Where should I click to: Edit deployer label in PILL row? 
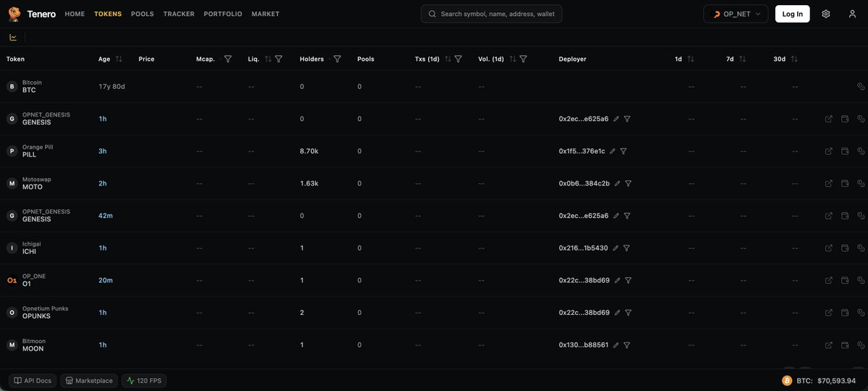pos(613,151)
